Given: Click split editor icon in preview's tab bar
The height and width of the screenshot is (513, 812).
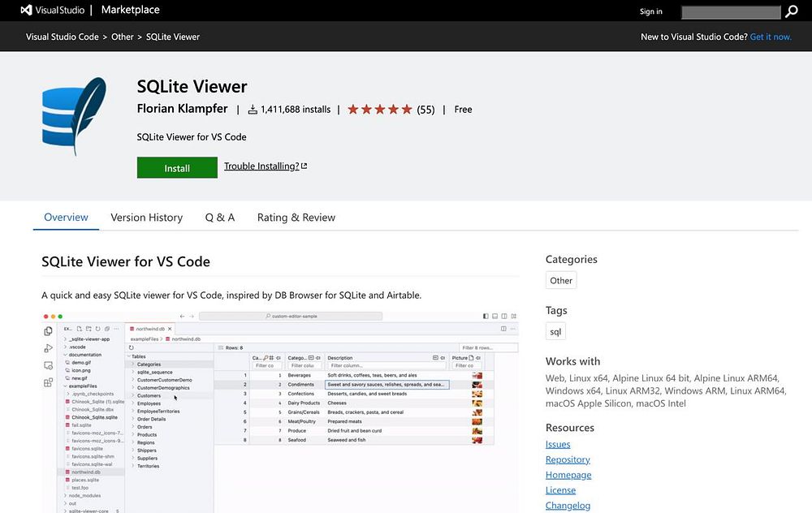Looking at the screenshot, I should tap(503, 329).
